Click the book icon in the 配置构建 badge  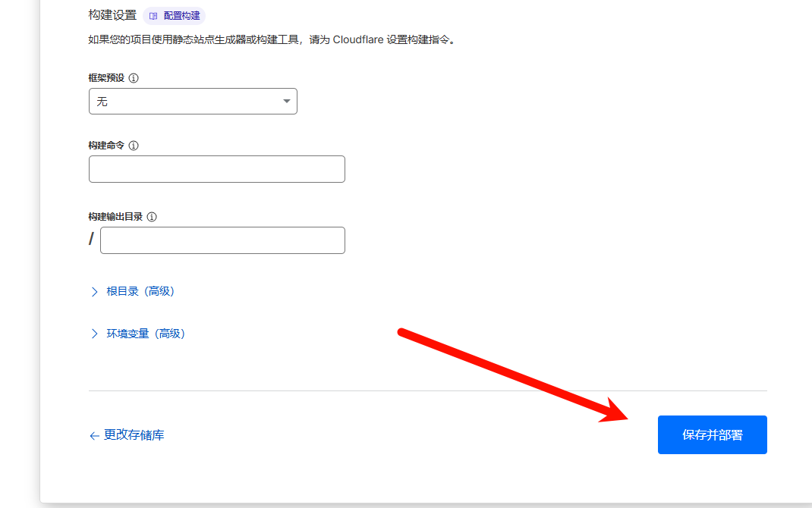click(154, 15)
